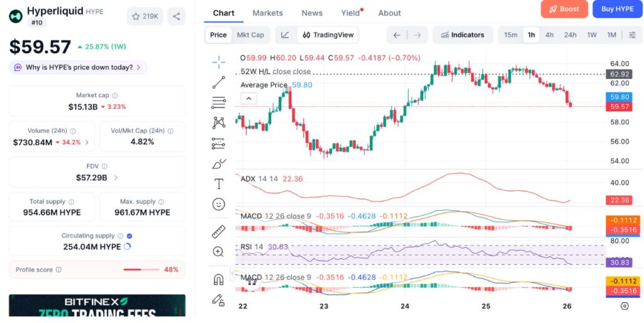Undo with the left arrow button
The width and height of the screenshot is (644, 323).
(397, 35)
